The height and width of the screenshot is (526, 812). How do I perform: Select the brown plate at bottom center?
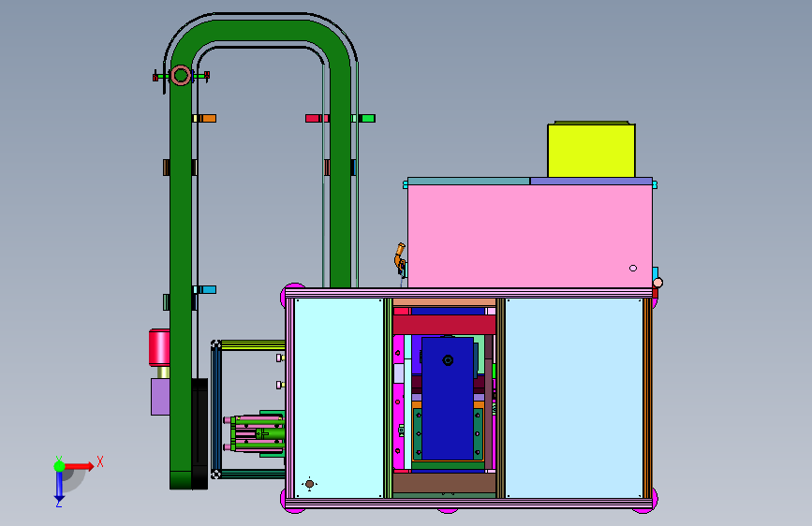click(444, 483)
